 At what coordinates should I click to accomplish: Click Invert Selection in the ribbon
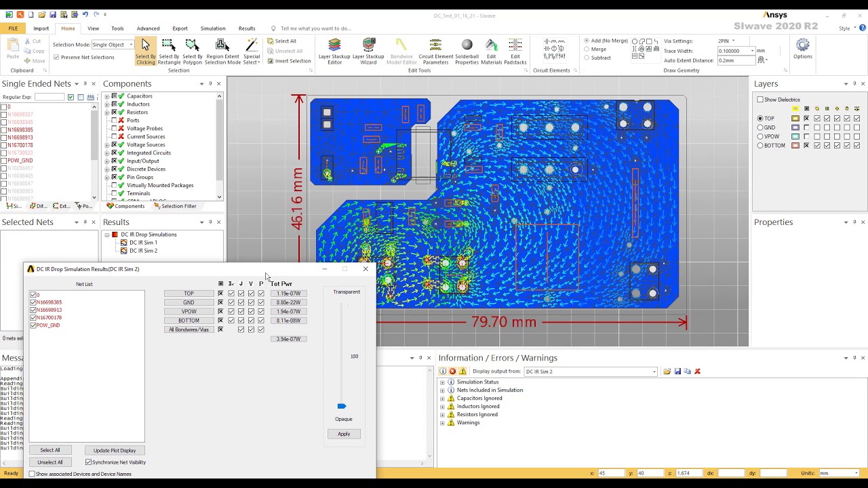point(289,61)
